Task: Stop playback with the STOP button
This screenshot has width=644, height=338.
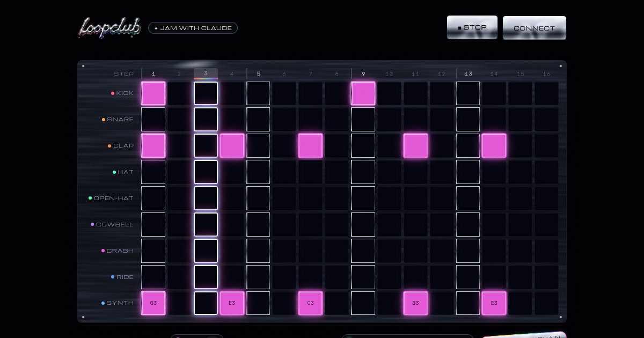Action: pos(472,27)
